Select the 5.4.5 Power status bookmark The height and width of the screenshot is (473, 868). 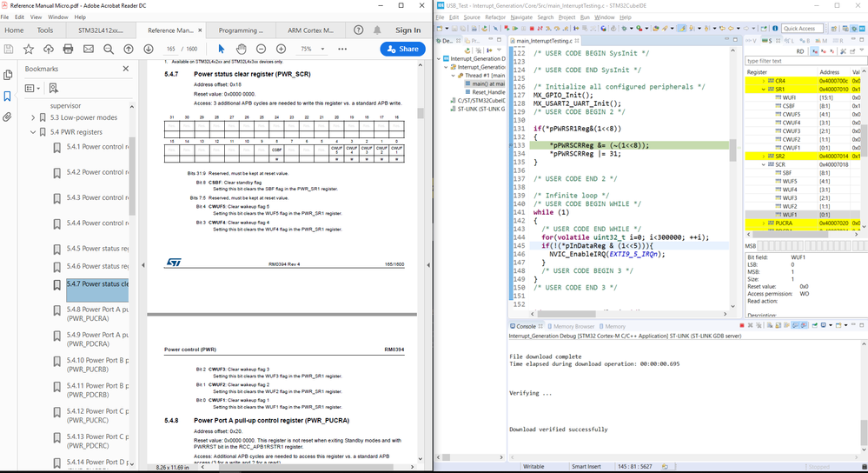[x=97, y=249]
